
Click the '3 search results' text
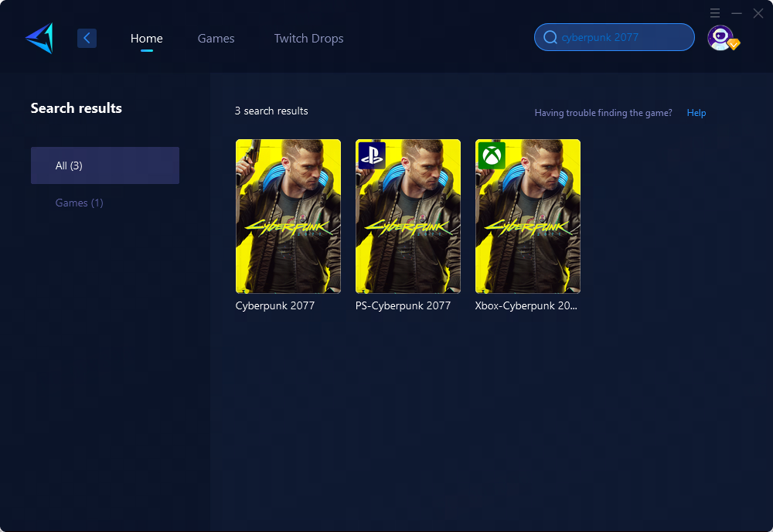271,111
